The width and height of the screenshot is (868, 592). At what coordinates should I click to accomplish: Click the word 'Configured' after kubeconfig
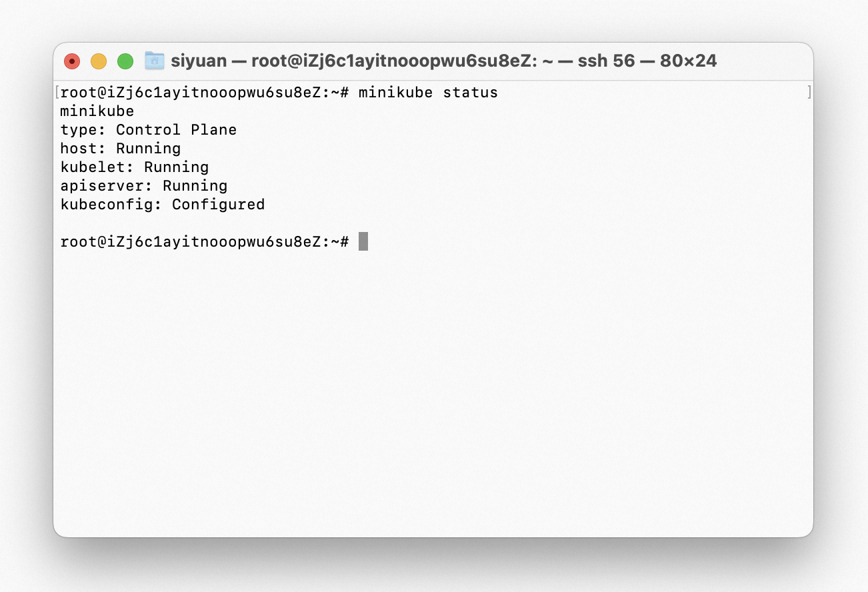pos(219,204)
